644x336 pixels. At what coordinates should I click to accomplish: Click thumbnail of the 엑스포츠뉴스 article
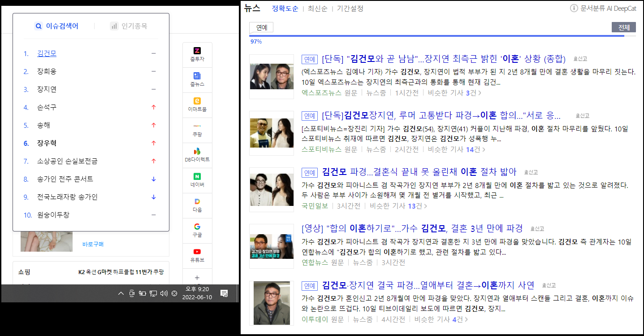272,76
